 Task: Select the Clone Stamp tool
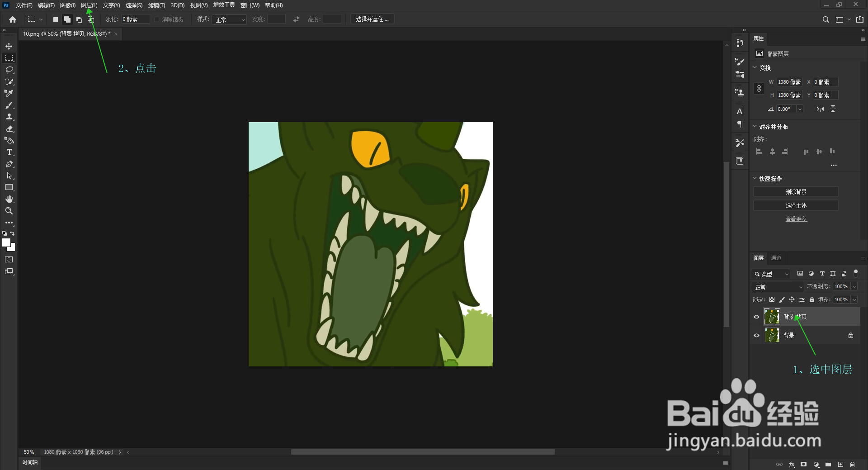(9, 117)
